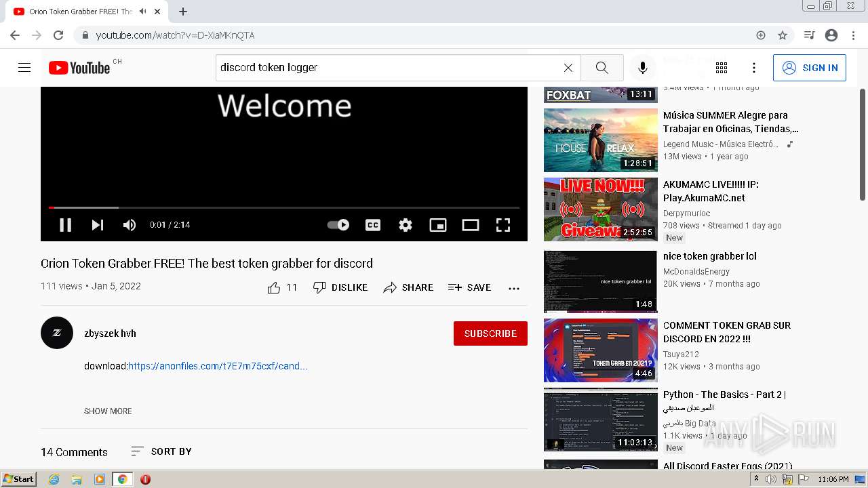Screen dimensions: 868x488
Task: Open the Música SUMMER Alegre thumbnail
Action: tap(601, 140)
